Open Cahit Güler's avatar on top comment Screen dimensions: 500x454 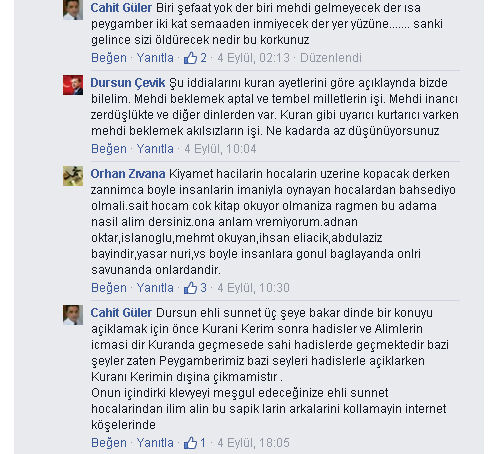73,10
